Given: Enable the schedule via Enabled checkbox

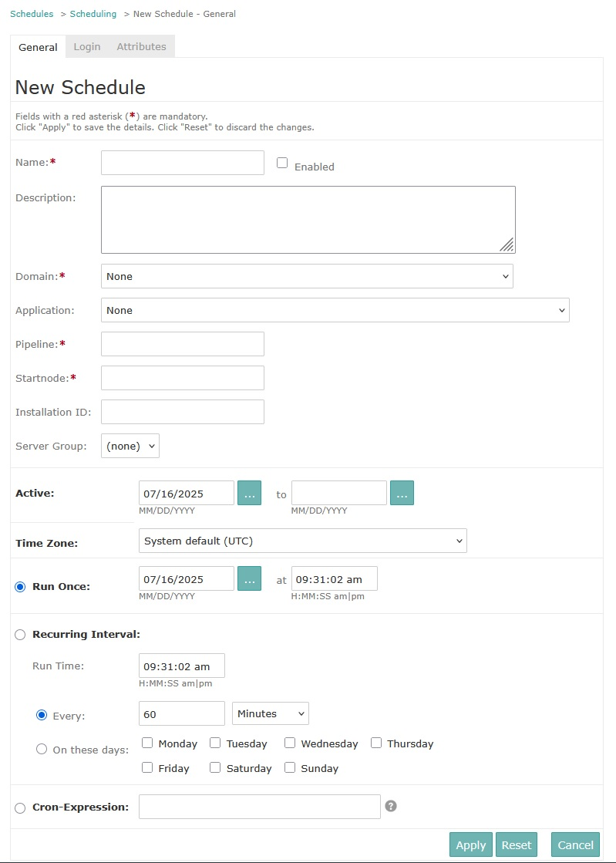Looking at the screenshot, I should 282,162.
